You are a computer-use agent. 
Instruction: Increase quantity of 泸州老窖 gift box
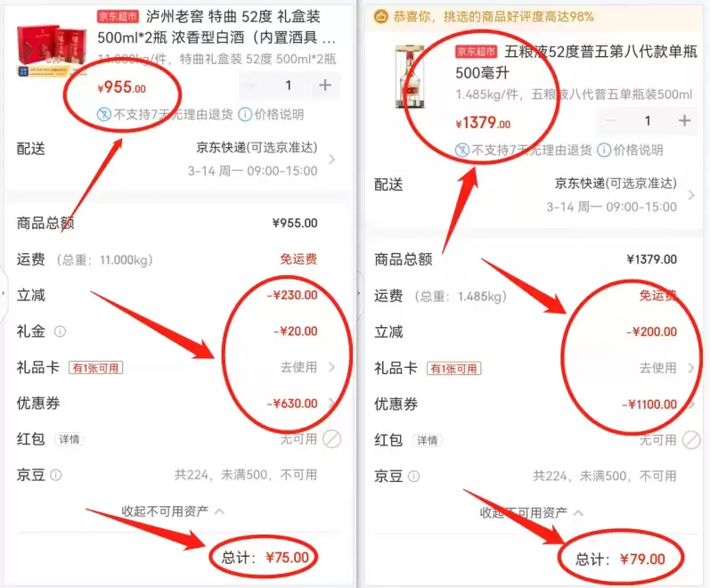(325, 86)
